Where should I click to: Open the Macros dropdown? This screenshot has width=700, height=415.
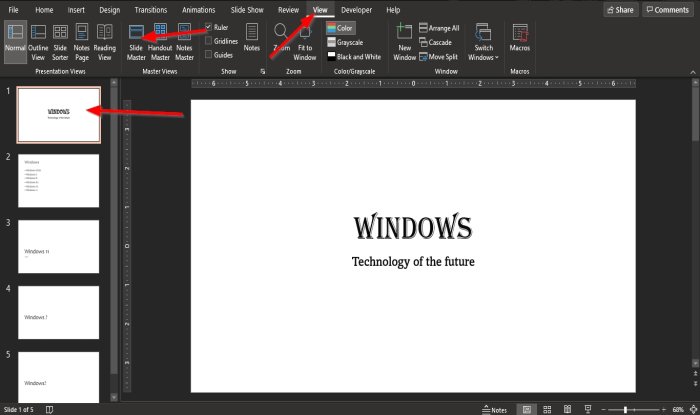pyautogui.click(x=519, y=40)
